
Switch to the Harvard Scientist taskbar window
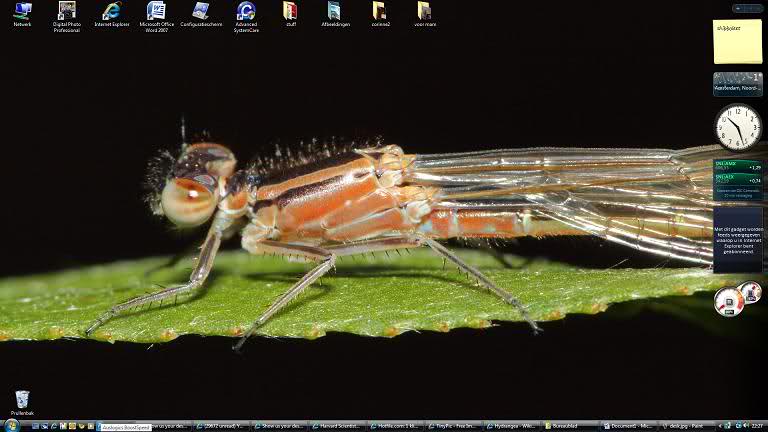tap(338, 426)
